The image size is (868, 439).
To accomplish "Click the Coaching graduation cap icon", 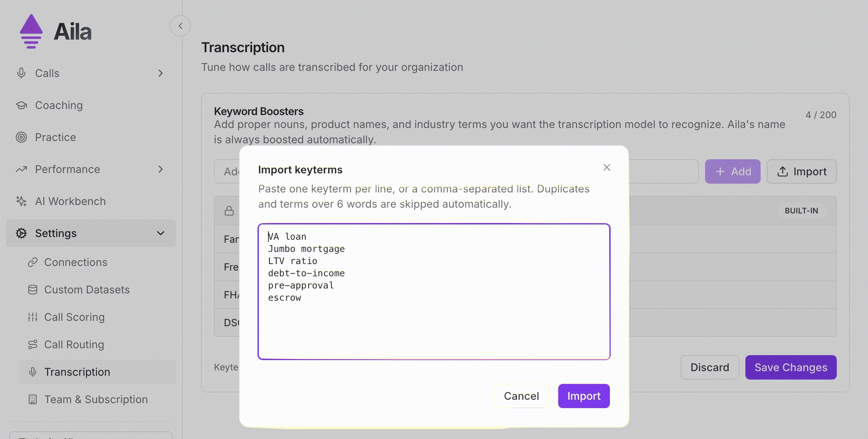I will tap(21, 105).
